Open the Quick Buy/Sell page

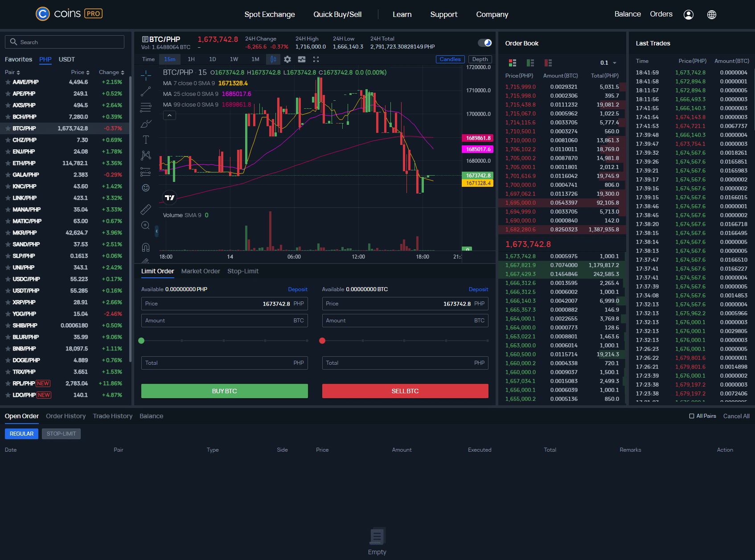coord(337,15)
